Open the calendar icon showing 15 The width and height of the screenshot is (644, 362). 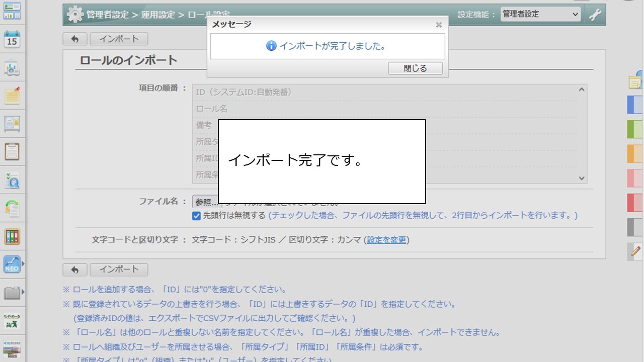point(12,39)
